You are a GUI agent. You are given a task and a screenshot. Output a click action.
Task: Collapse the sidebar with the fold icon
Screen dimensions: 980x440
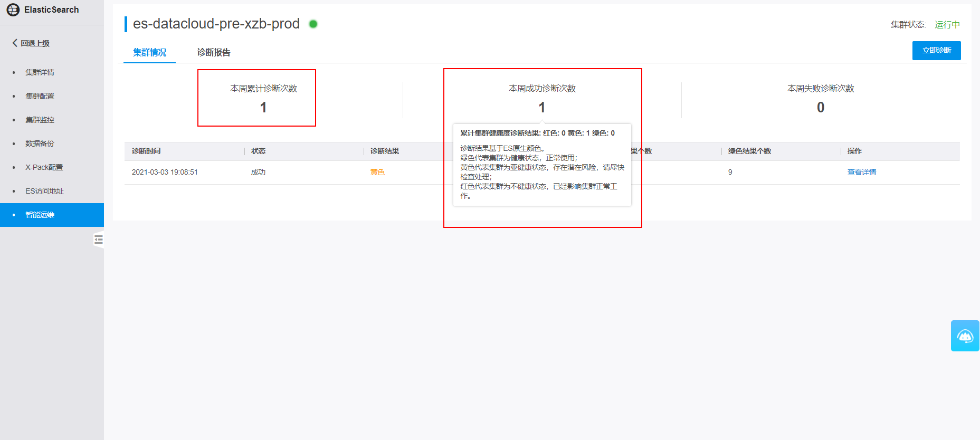[x=99, y=240]
